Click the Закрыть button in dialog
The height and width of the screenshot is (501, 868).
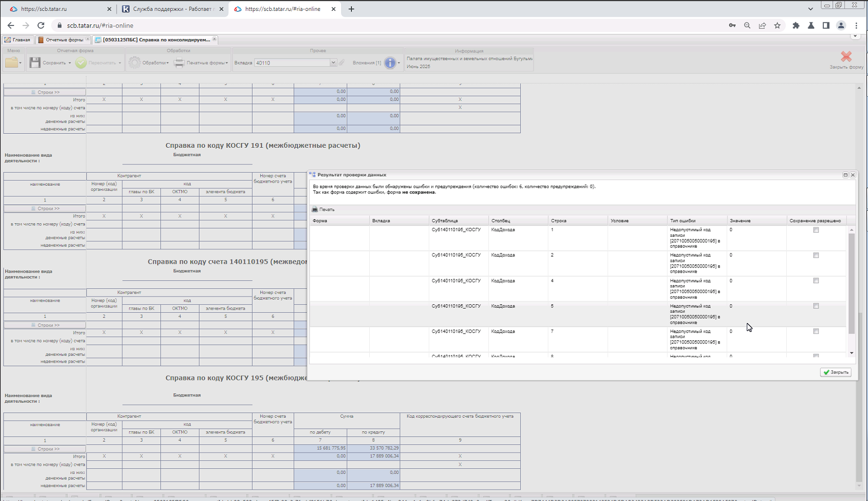[x=836, y=372]
